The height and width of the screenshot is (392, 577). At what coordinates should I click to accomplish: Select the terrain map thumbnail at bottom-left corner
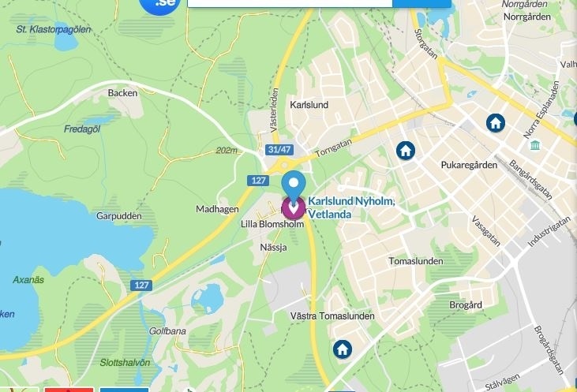pyautogui.click(x=19, y=390)
